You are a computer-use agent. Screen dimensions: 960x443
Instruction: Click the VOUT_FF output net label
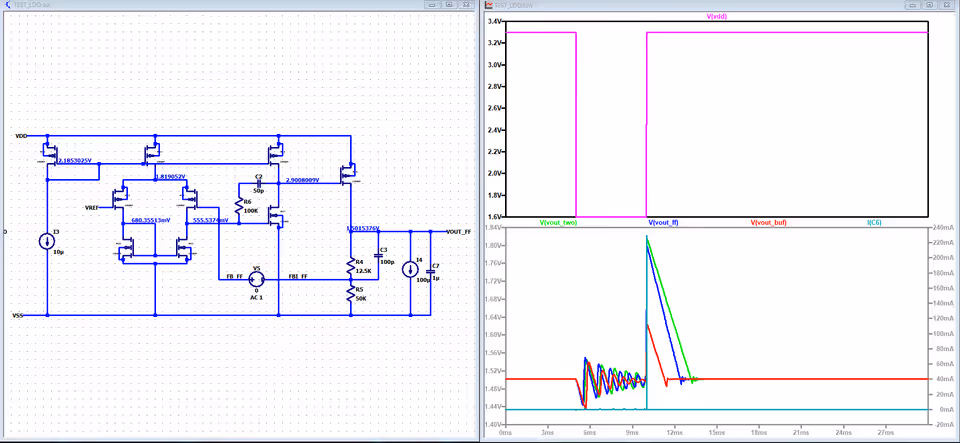459,232
